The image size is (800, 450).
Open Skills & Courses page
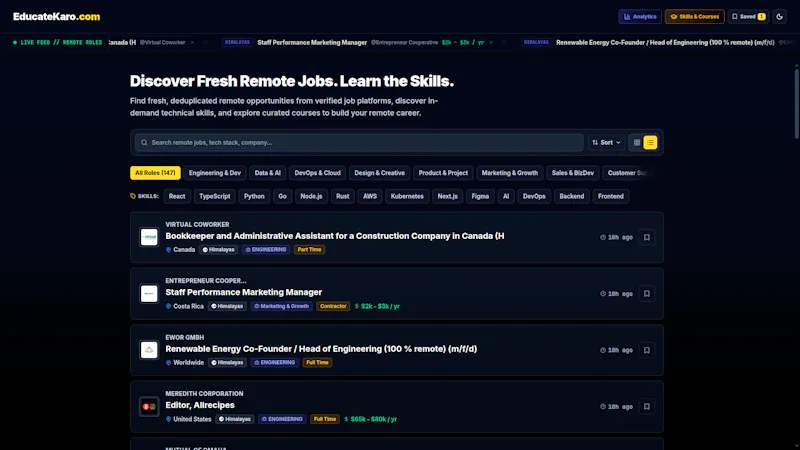tap(694, 17)
